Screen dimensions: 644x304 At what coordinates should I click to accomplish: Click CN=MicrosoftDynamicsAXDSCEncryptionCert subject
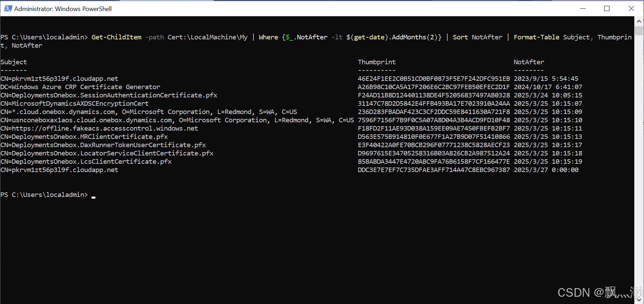pyautogui.click(x=74, y=104)
